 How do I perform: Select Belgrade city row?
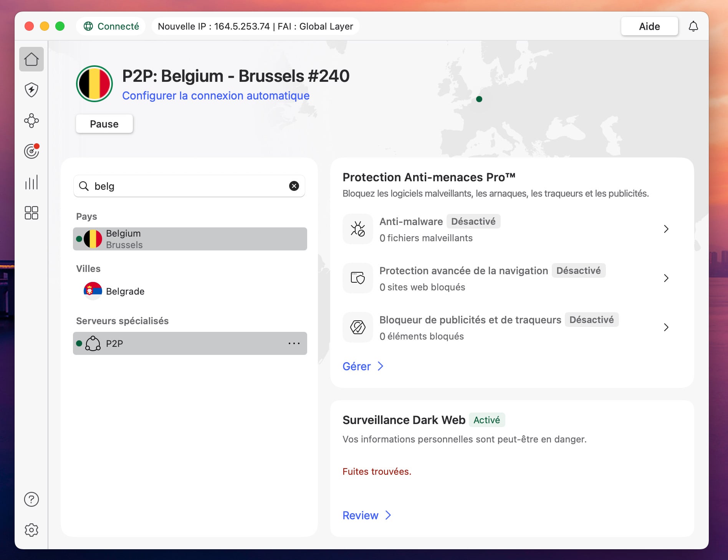click(190, 291)
